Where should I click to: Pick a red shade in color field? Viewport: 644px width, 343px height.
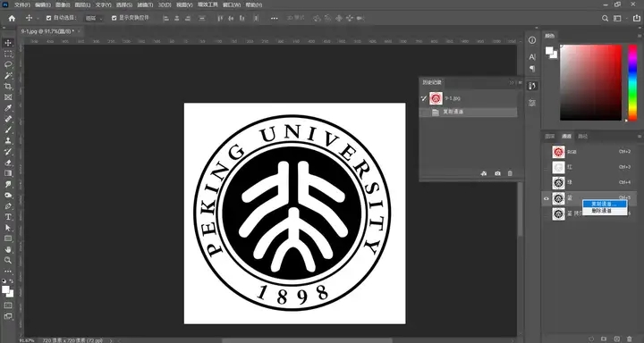[590, 82]
